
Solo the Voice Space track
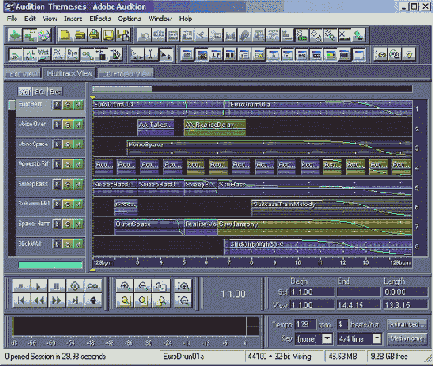68,145
